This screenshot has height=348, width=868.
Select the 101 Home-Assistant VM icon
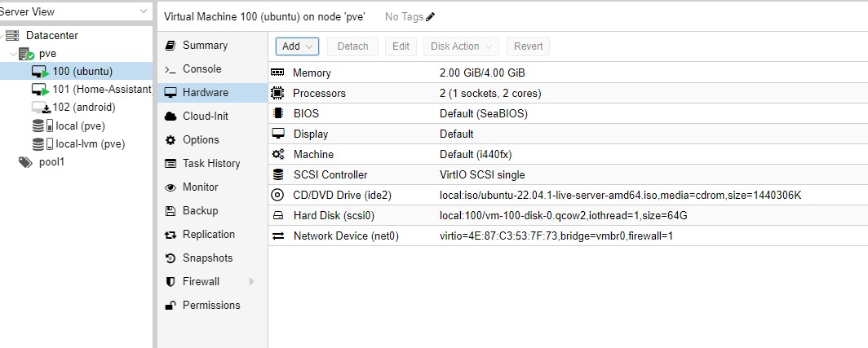point(40,90)
